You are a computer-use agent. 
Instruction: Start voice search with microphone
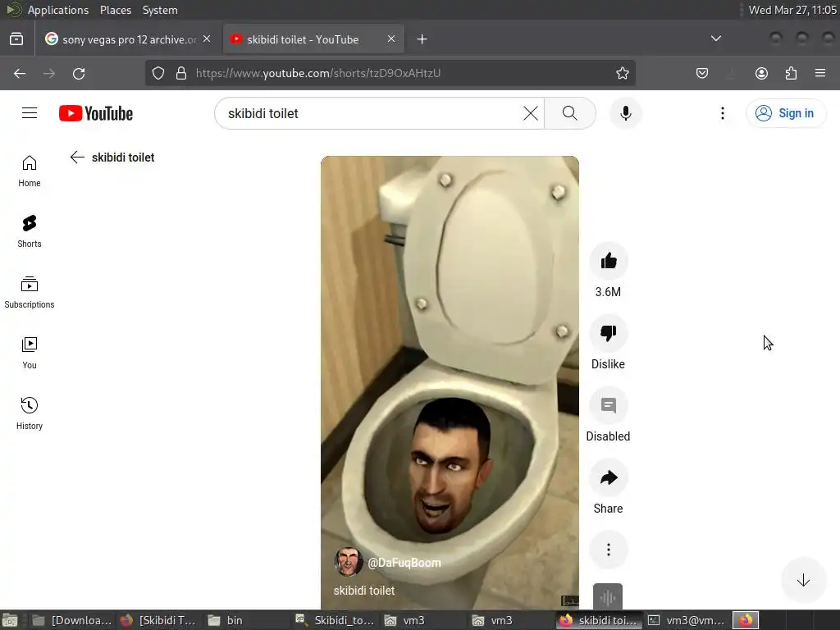pyautogui.click(x=626, y=113)
